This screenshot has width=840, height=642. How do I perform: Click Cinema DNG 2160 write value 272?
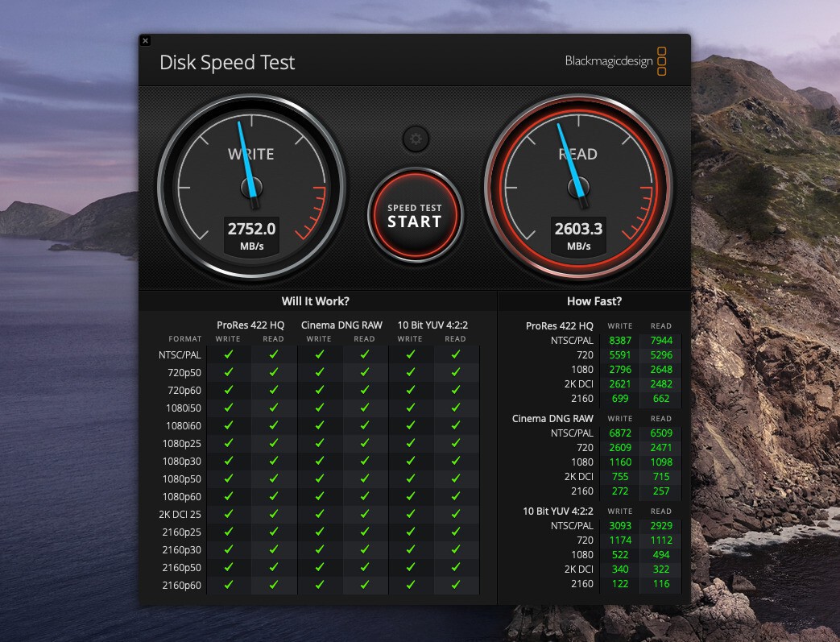[620, 491]
